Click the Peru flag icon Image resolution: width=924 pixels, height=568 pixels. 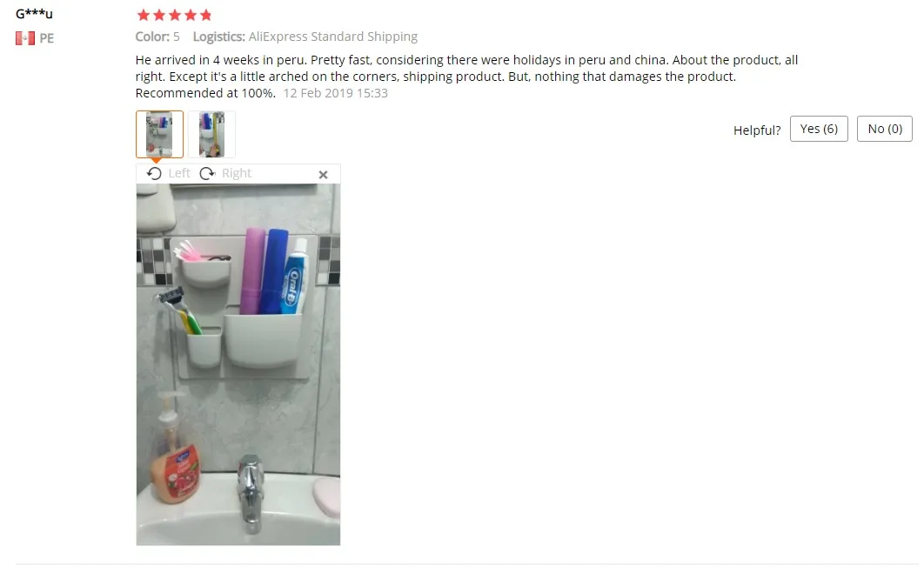(x=24, y=38)
